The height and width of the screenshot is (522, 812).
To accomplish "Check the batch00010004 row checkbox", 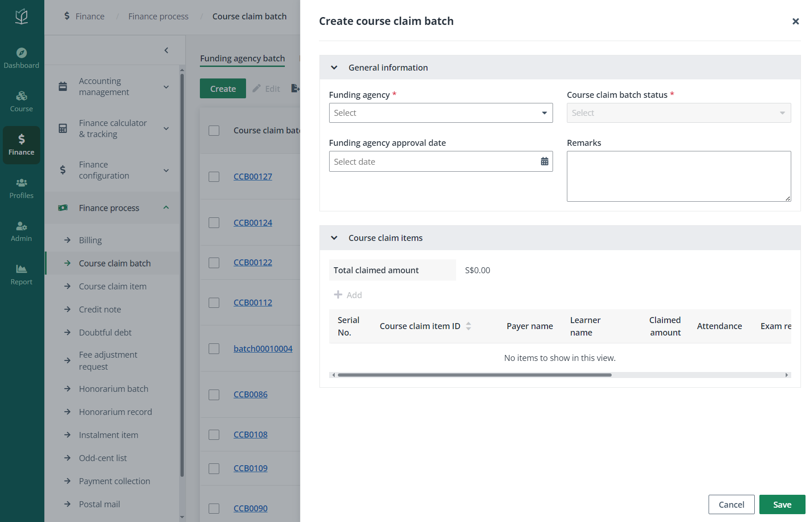I will 214,349.
